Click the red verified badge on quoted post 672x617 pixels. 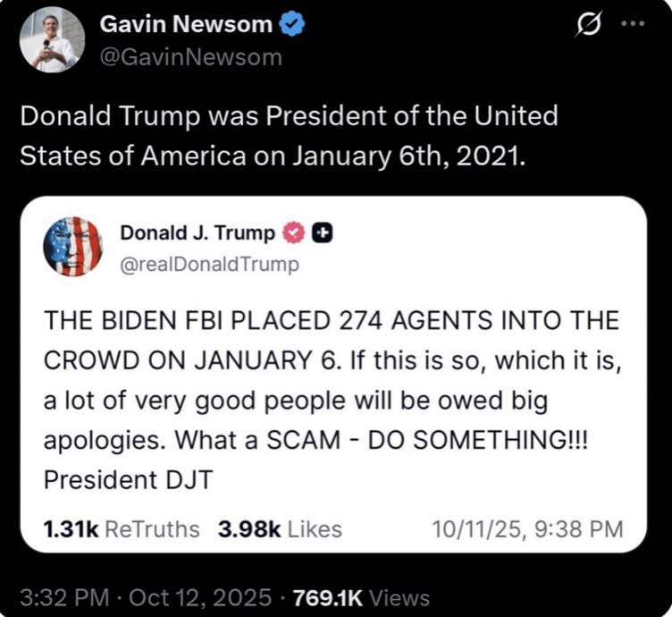[x=294, y=232]
